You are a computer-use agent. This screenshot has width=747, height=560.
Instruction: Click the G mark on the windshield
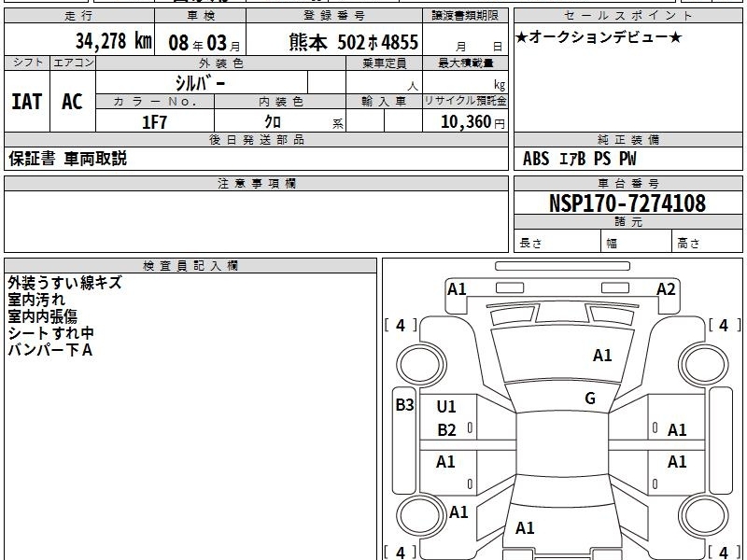point(590,399)
